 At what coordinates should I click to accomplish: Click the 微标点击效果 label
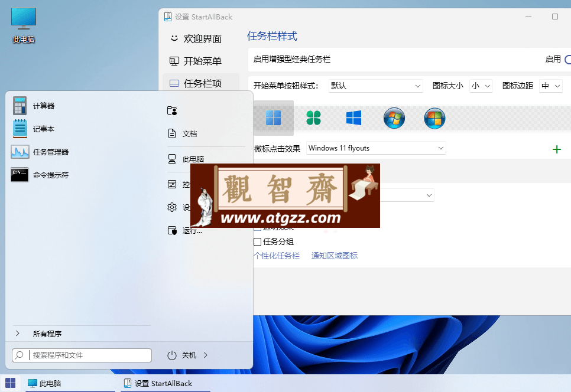click(x=277, y=148)
